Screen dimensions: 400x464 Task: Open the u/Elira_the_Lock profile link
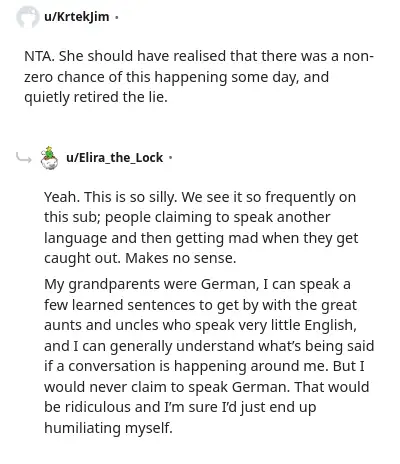point(115,157)
